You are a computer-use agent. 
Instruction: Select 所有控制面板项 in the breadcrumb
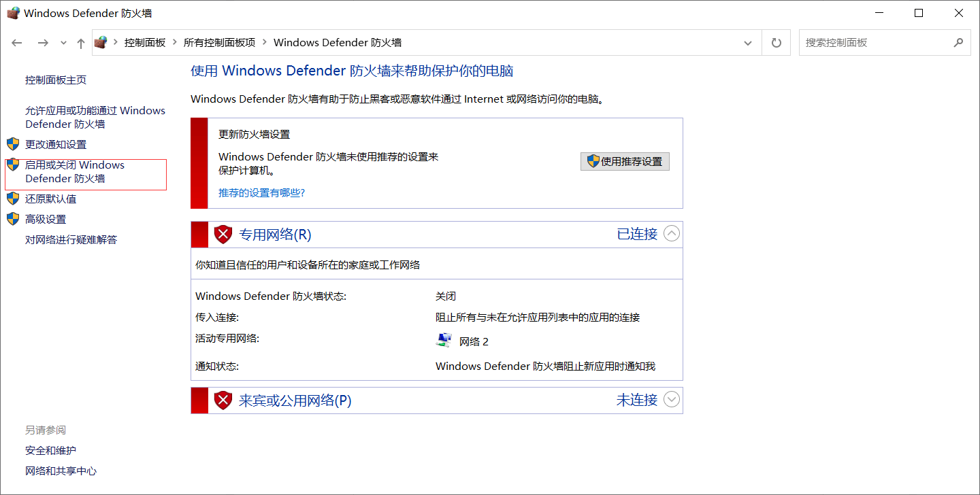[219, 42]
